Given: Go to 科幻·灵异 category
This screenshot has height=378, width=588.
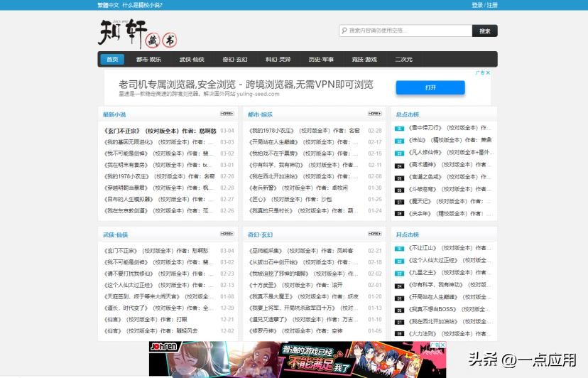Looking at the screenshot, I should pos(278,60).
